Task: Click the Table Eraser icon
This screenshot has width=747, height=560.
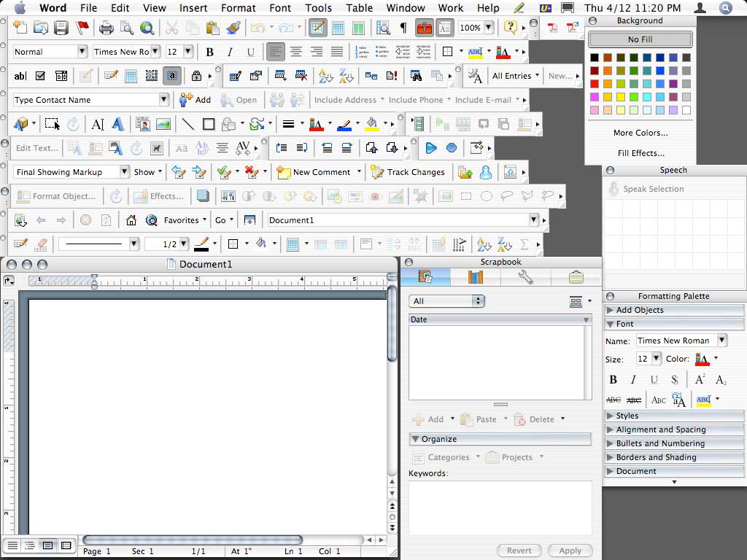Action: point(42,244)
